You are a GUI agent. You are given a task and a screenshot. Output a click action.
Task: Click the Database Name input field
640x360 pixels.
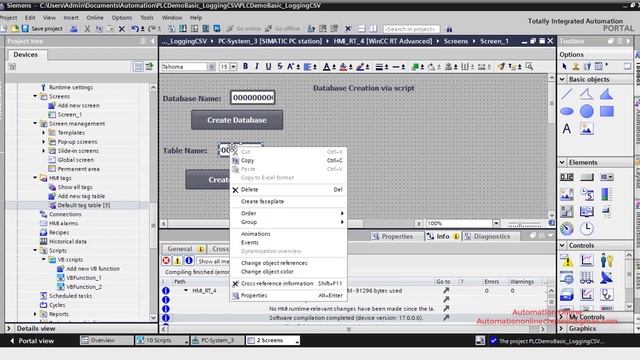pos(253,98)
